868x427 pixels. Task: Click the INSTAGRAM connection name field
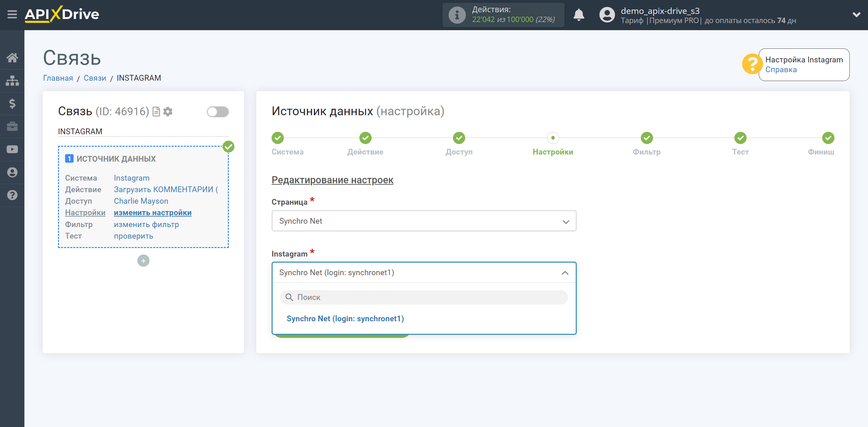point(143,131)
